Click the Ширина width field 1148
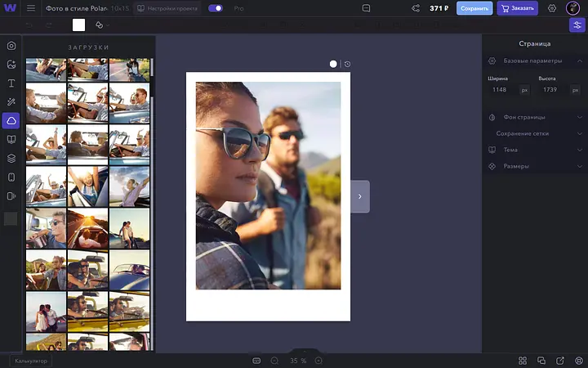 pos(503,90)
